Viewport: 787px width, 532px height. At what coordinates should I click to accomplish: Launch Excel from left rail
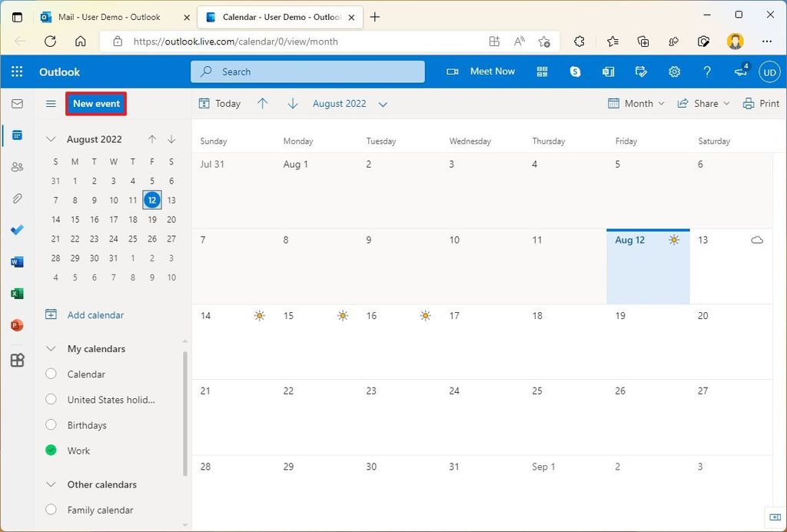click(17, 294)
